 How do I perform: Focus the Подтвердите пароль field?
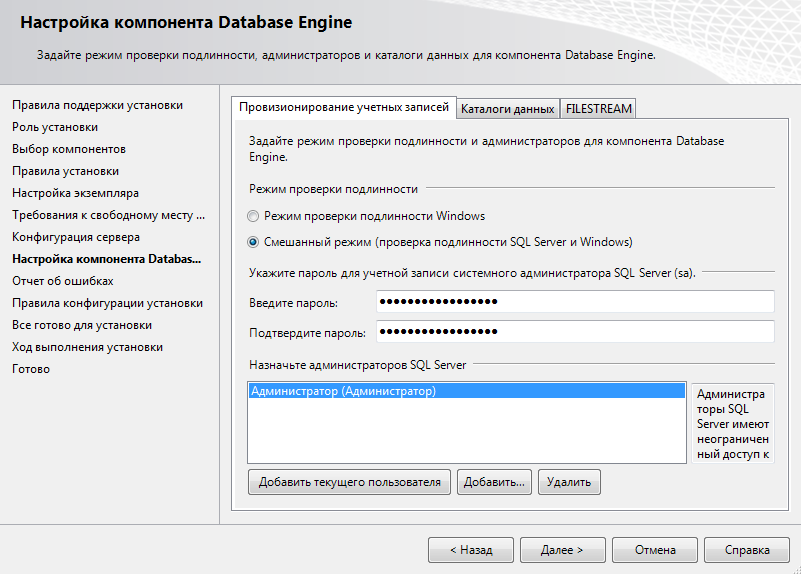tap(575, 332)
